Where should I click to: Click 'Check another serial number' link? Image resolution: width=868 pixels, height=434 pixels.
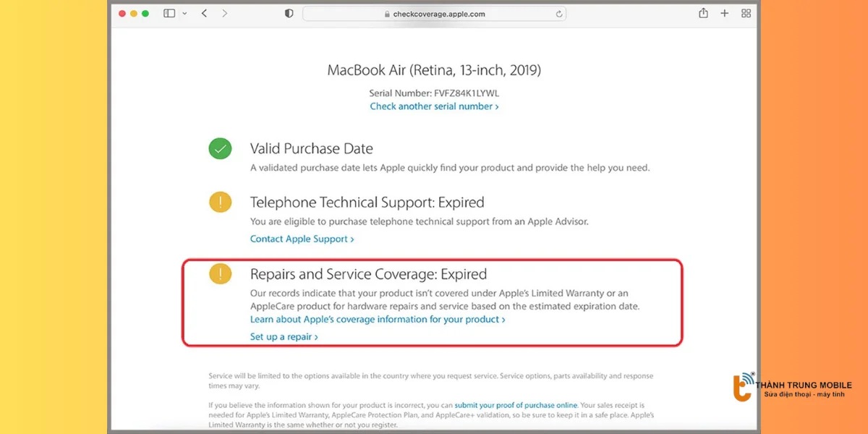434,106
